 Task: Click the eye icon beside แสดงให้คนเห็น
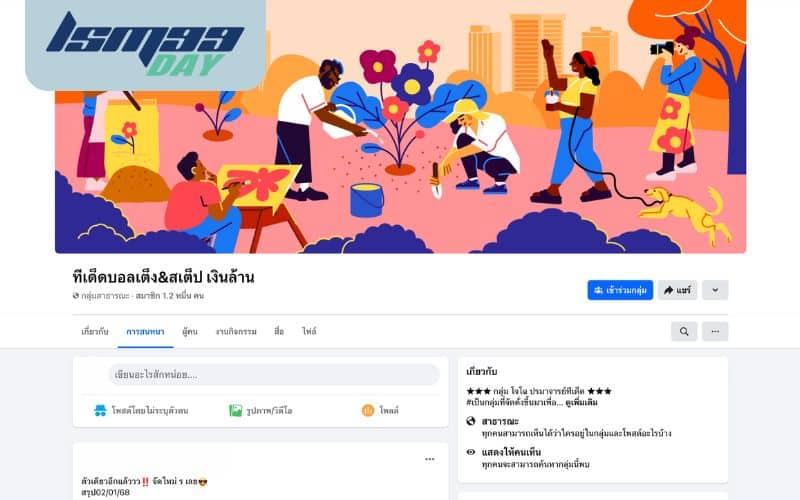point(471,452)
